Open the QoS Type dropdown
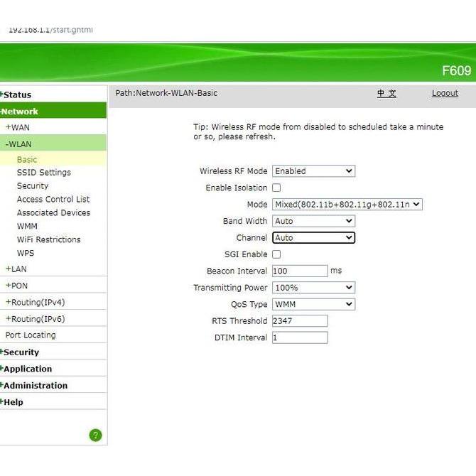This screenshot has height=476, width=476. pos(313,304)
